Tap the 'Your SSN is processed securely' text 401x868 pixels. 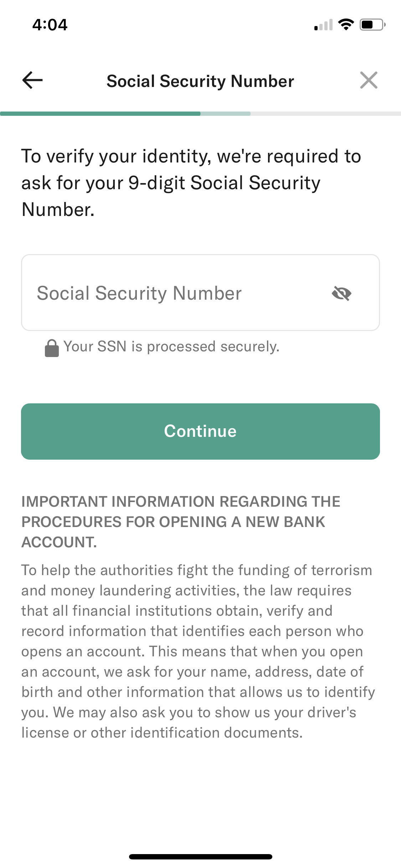pos(171,347)
